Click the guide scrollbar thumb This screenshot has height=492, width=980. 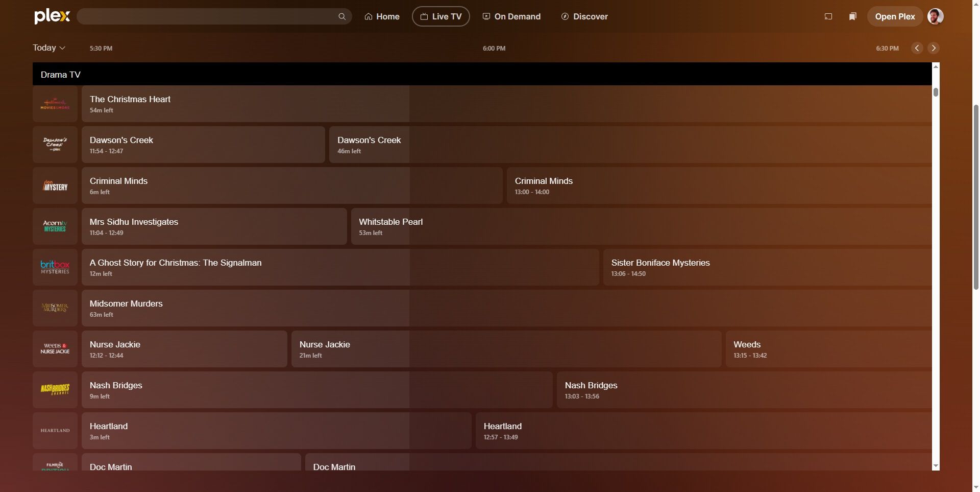click(936, 92)
